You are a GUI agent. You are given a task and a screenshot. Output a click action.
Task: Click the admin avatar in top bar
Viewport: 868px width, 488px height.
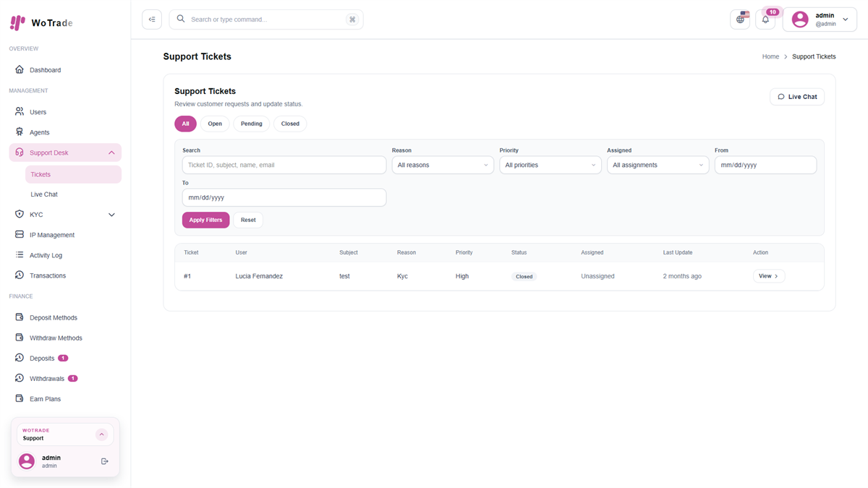[x=800, y=20]
